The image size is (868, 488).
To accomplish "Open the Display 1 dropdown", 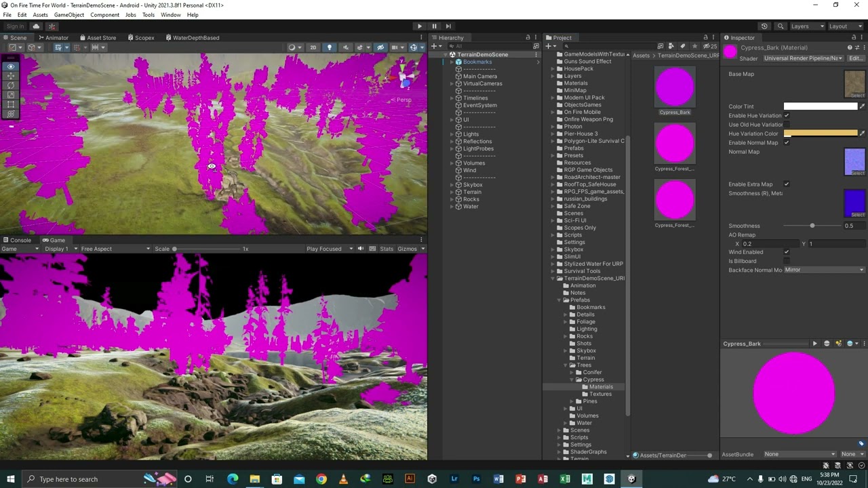I will point(61,249).
